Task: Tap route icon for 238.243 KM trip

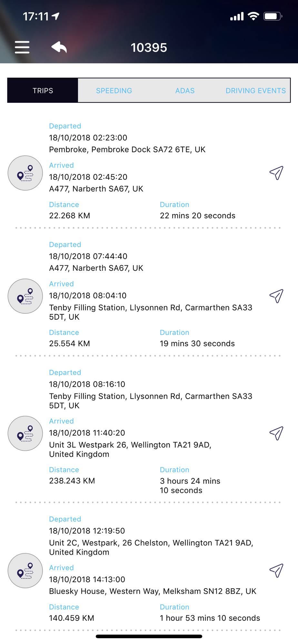Action: 25,433
